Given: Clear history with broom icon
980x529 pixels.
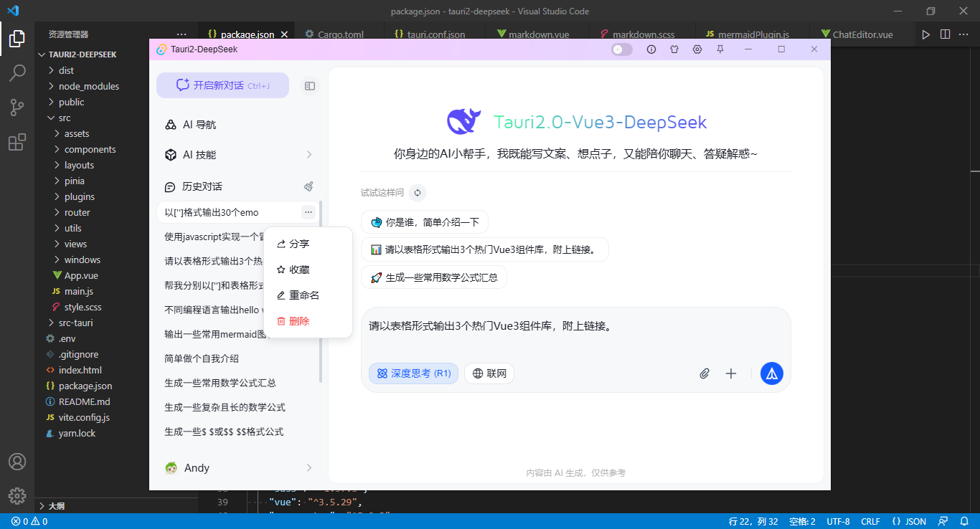Looking at the screenshot, I should tap(308, 186).
